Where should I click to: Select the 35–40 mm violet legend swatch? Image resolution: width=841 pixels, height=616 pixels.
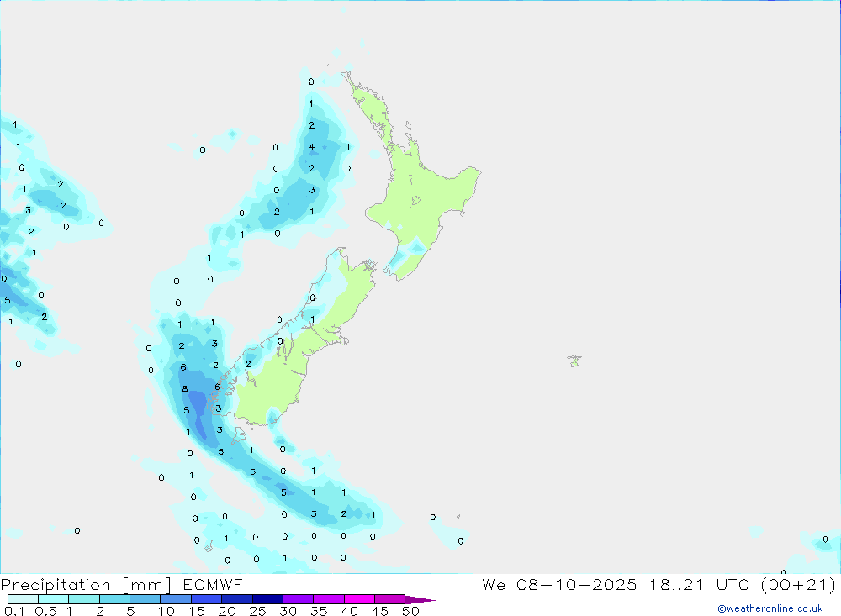point(328,599)
